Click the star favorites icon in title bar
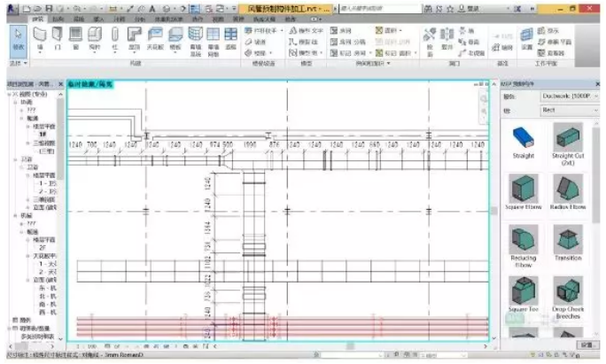The height and width of the screenshot is (364, 606). tap(450, 9)
